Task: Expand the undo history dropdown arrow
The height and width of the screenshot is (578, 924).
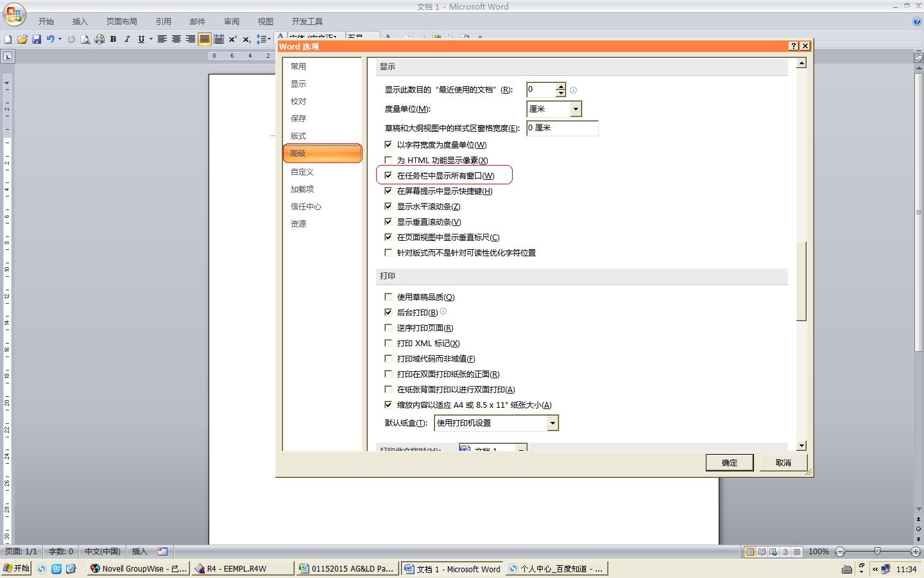Action: [60, 39]
